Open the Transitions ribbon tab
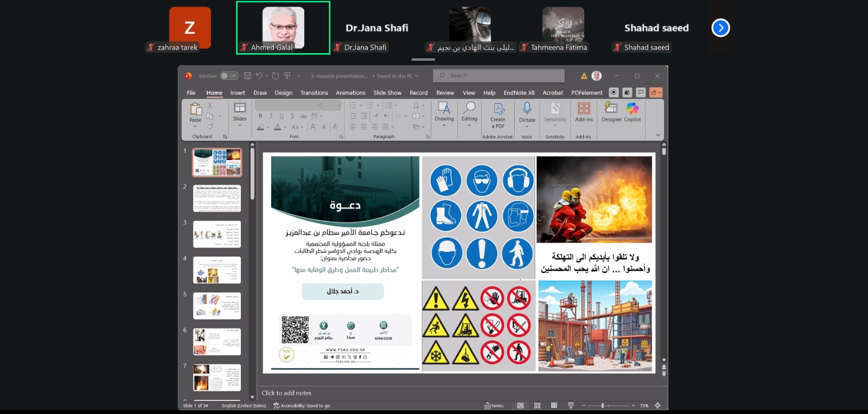Screen dimensions: 868x414 pyautogui.click(x=314, y=93)
